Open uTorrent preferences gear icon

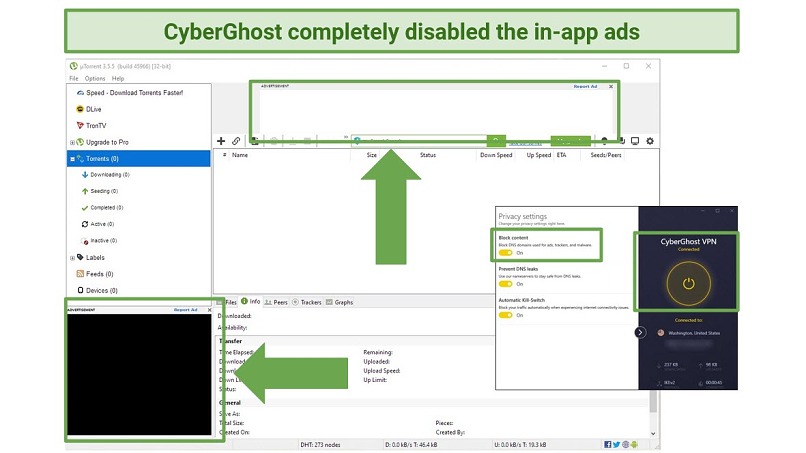point(650,141)
